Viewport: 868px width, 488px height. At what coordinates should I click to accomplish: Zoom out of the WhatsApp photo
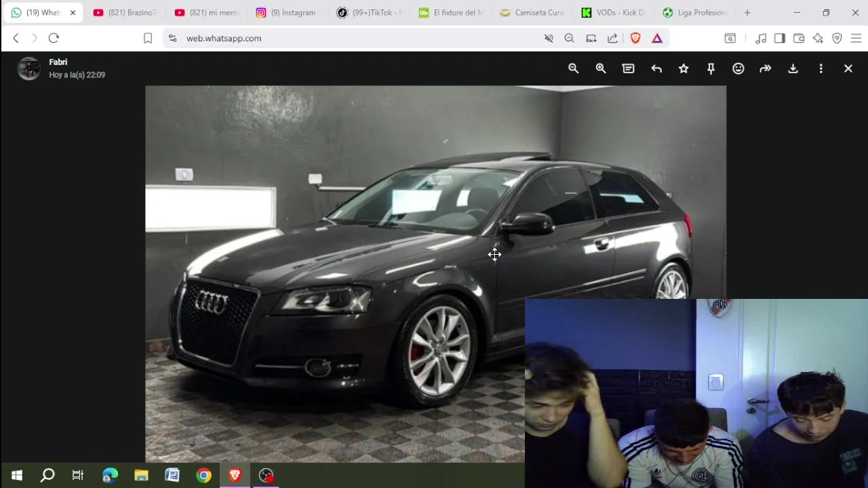coord(574,68)
